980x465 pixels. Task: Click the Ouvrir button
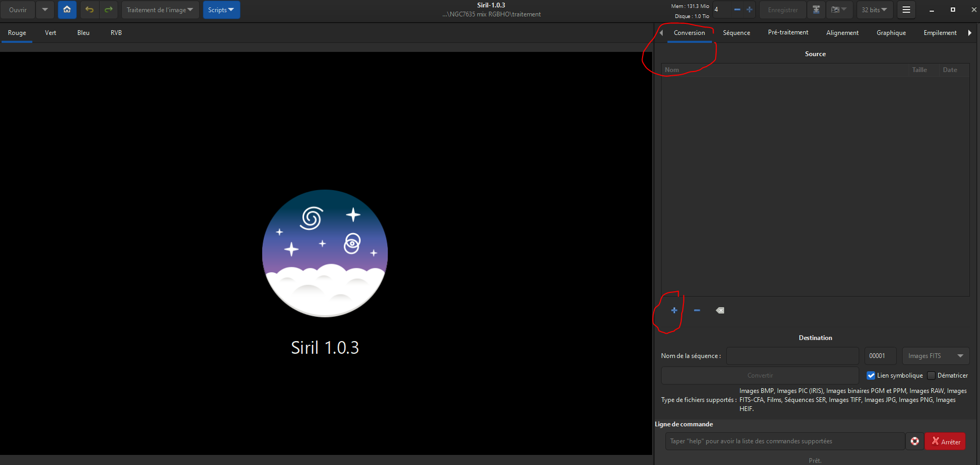point(18,10)
